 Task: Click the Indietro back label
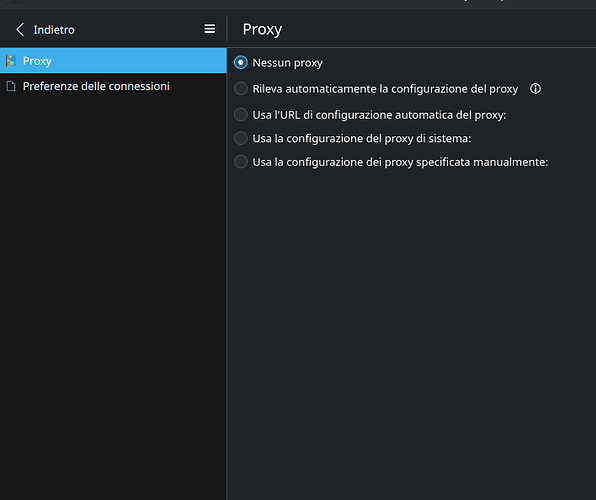[54, 30]
